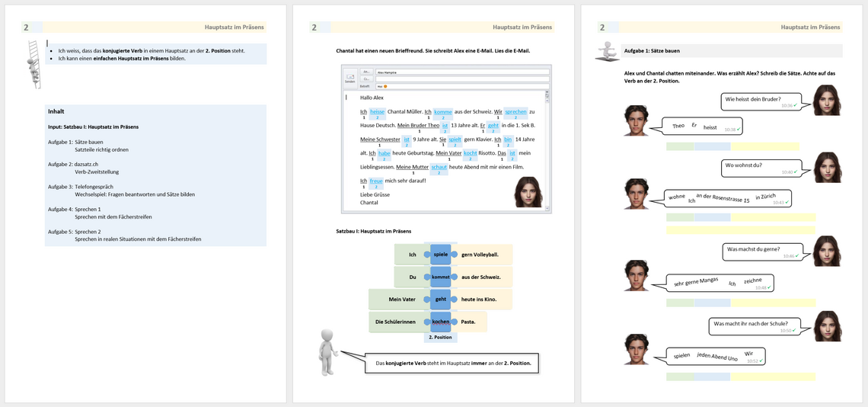Image resolution: width=868 pixels, height=407 pixels.
Task: Click the balancing figure icon beside Aufgabe 1
Action: click(x=608, y=51)
